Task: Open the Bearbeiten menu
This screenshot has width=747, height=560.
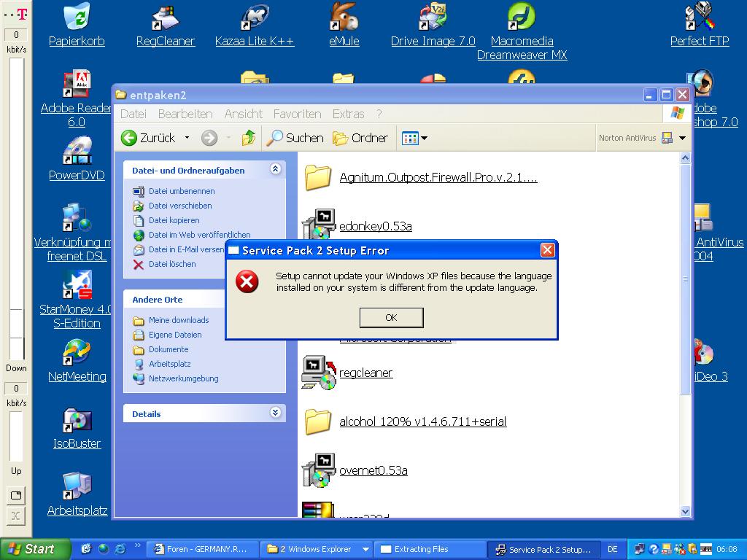Action: 185,114
